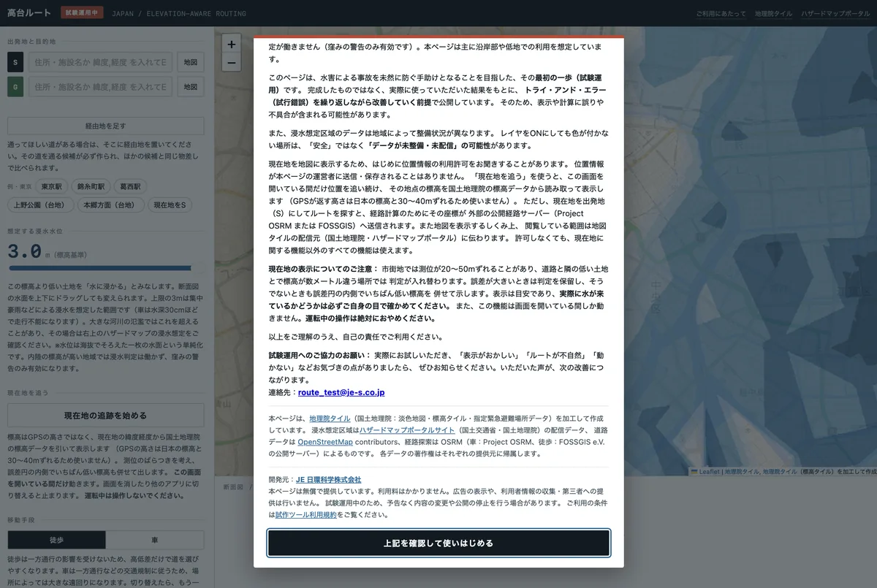Open the route_test@je-s.co.jp email link
Screen dimensions: 877x588
341,392
